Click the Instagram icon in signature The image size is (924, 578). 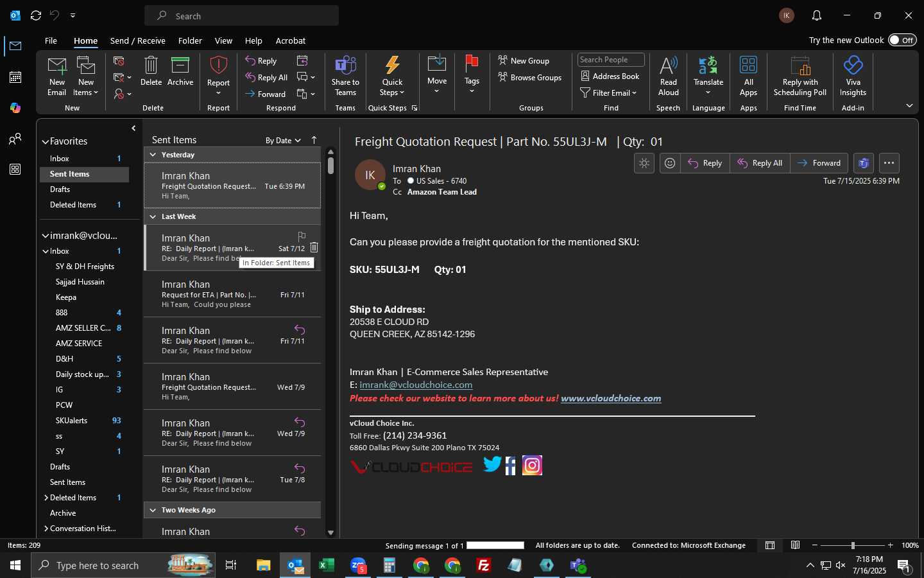[x=532, y=465]
